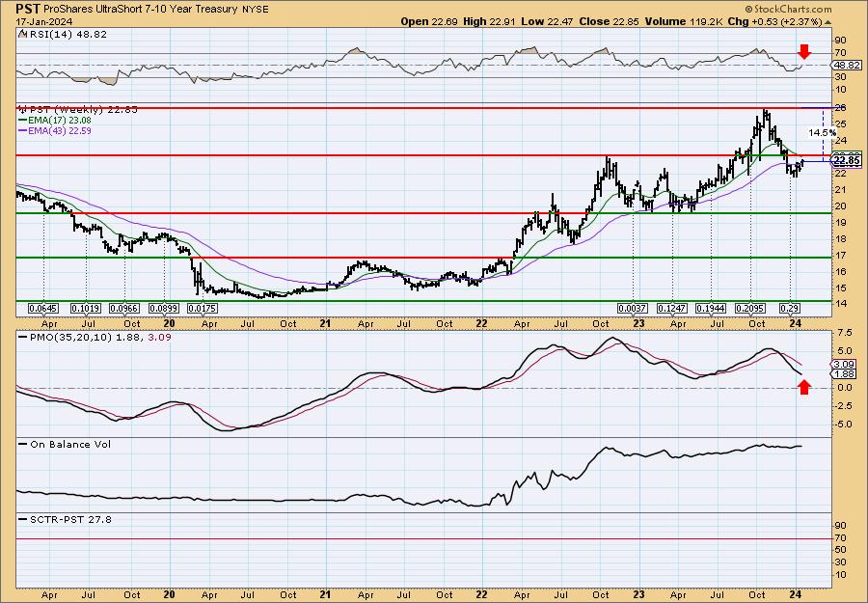Click the 48.82 RSI axis value tag
The height and width of the screenshot is (603, 868).
tap(845, 66)
